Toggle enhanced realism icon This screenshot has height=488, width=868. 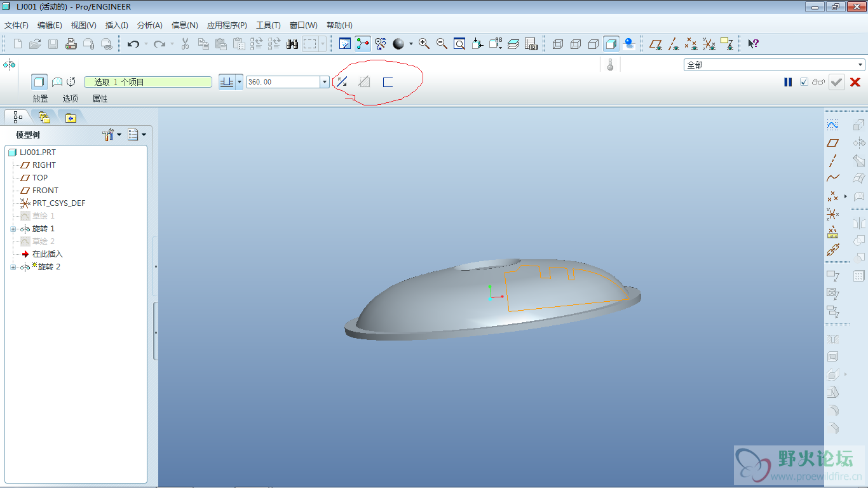click(x=629, y=44)
